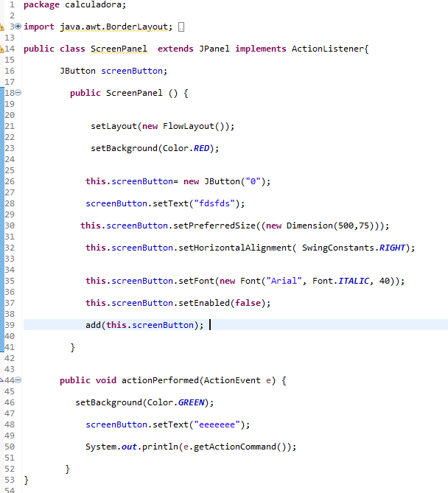The height and width of the screenshot is (493, 448).
Task: Click line number 53 in the ruler
Action: pyautogui.click(x=10, y=480)
